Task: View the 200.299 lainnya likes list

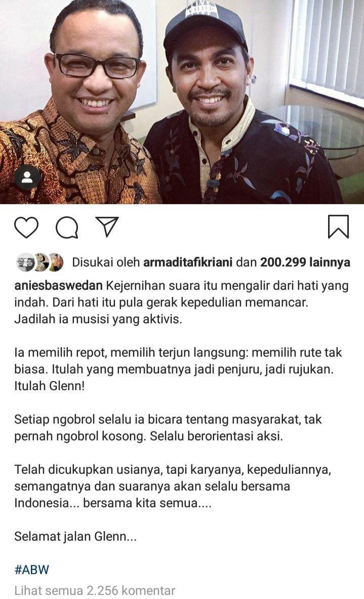Action: 305,263
